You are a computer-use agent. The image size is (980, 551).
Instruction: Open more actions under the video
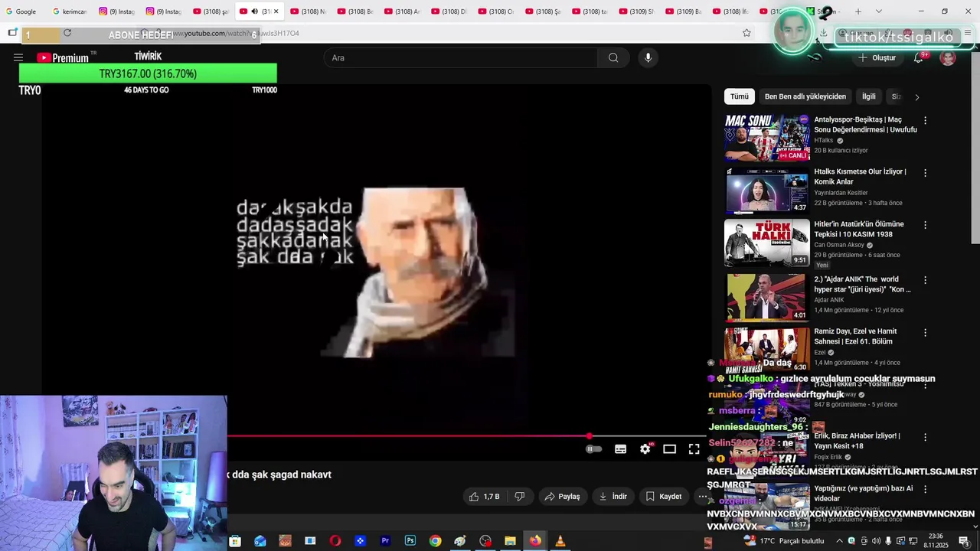pyautogui.click(x=702, y=497)
